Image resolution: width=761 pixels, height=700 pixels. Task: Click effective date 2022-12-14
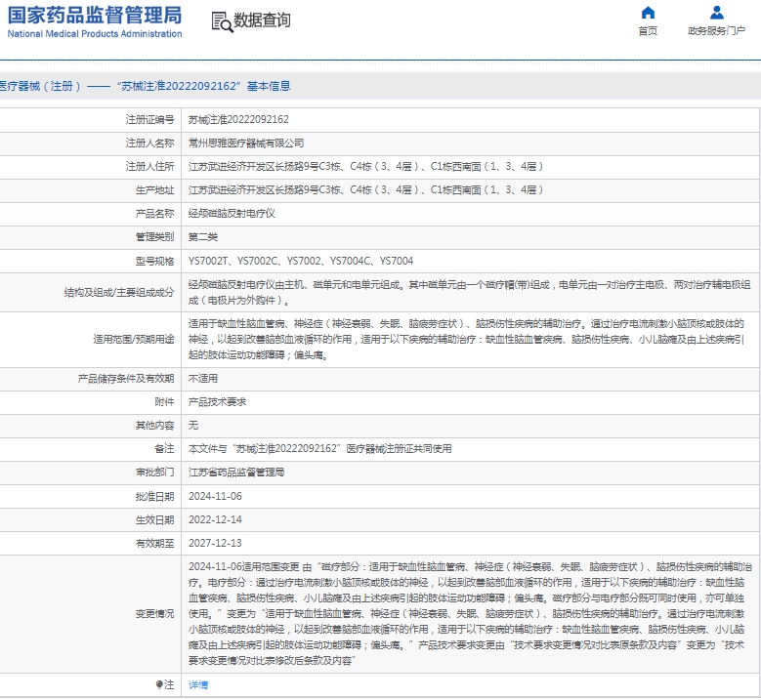click(x=215, y=519)
